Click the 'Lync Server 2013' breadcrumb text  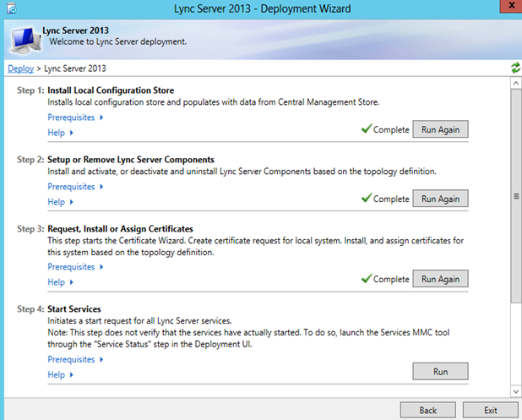coord(75,68)
